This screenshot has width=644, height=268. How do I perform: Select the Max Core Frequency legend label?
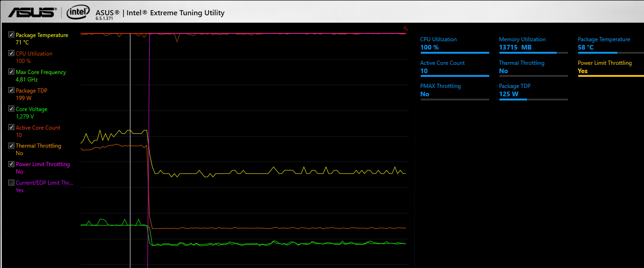coord(41,72)
